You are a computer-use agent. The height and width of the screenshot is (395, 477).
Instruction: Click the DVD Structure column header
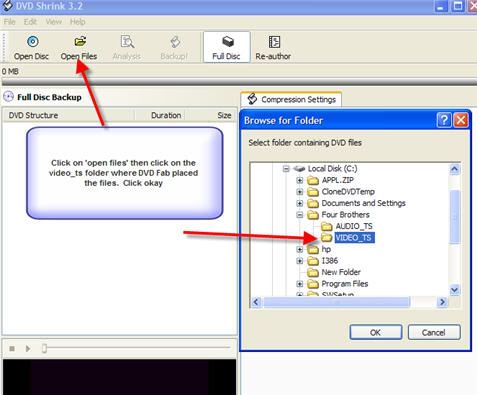click(x=69, y=115)
